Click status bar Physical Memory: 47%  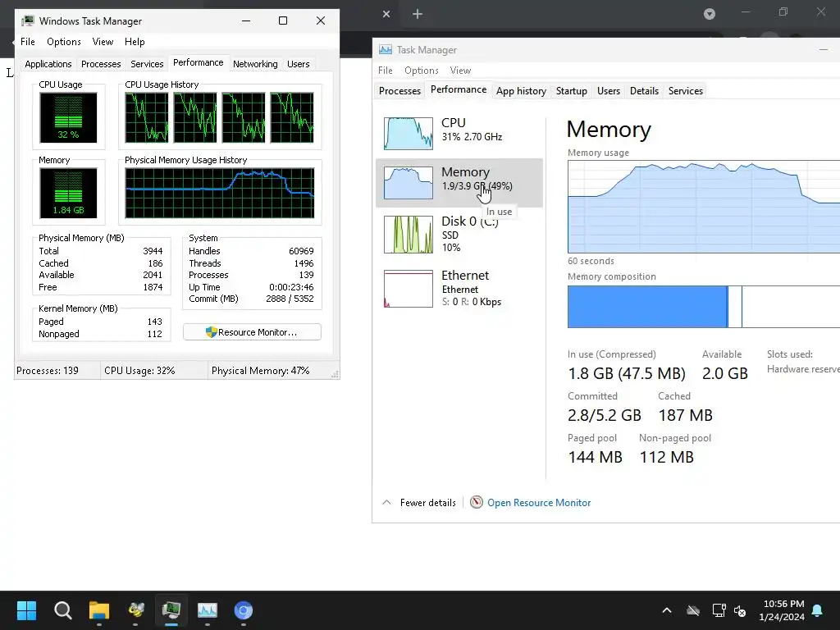[260, 371]
